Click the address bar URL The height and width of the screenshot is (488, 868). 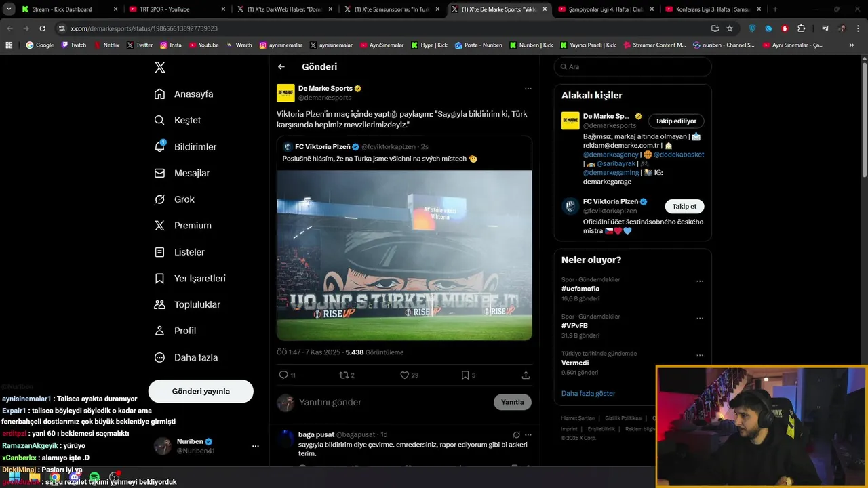[x=144, y=28]
